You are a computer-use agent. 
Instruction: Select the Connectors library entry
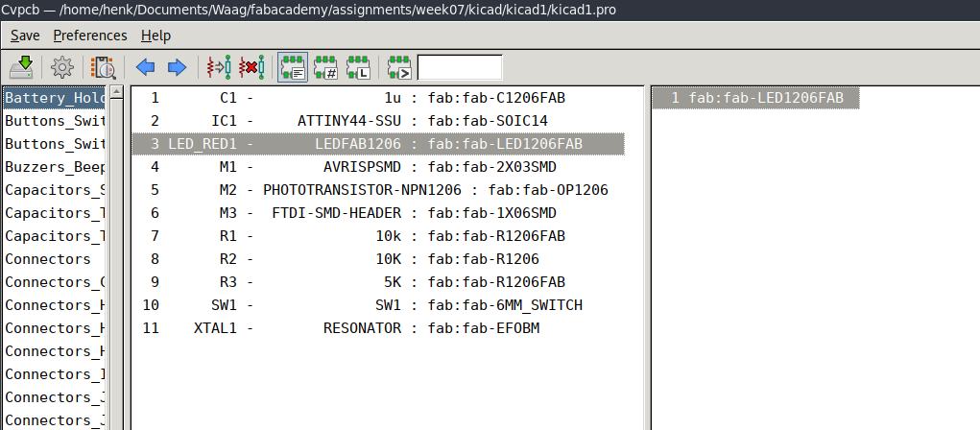55,259
